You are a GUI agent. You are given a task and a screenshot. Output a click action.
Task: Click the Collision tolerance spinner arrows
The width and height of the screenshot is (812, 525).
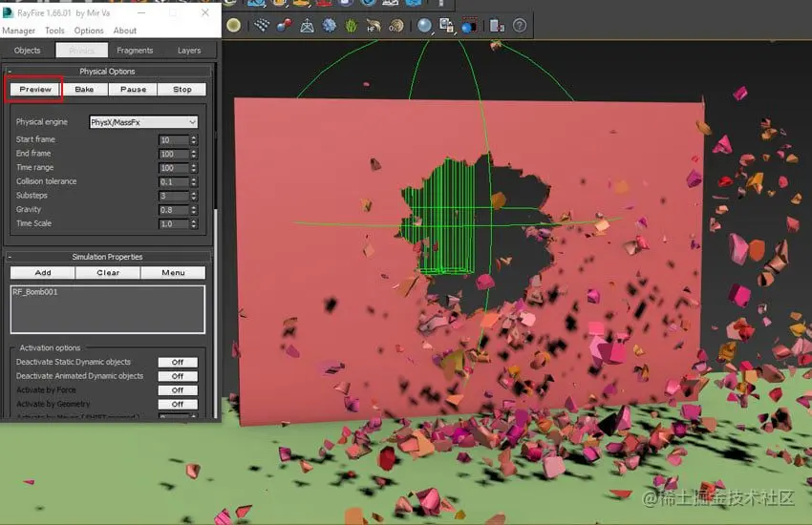[194, 182]
